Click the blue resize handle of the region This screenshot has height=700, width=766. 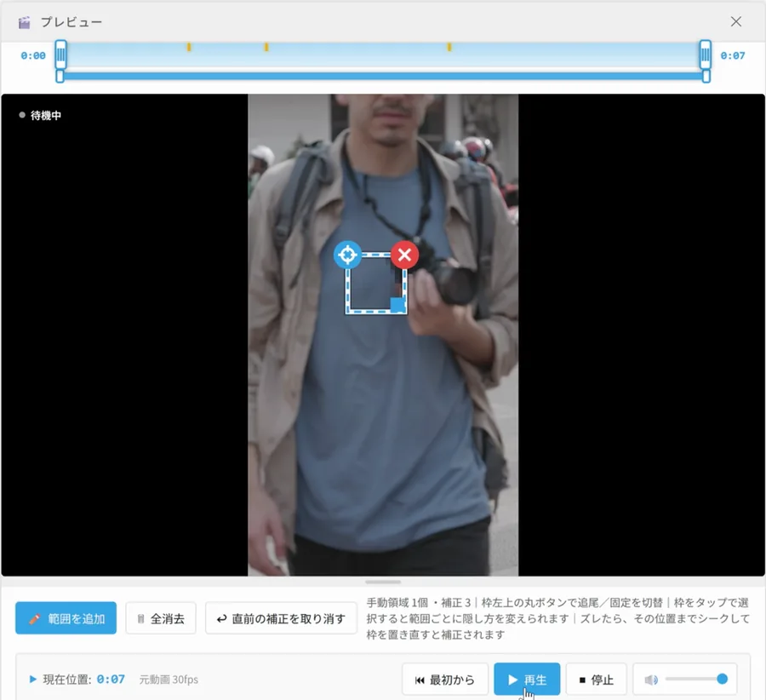tap(397, 305)
